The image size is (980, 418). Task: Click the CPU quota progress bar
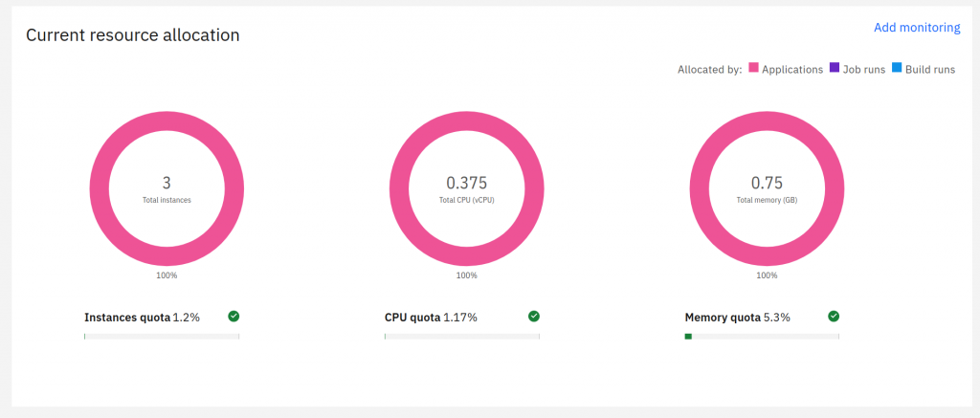tap(462, 337)
